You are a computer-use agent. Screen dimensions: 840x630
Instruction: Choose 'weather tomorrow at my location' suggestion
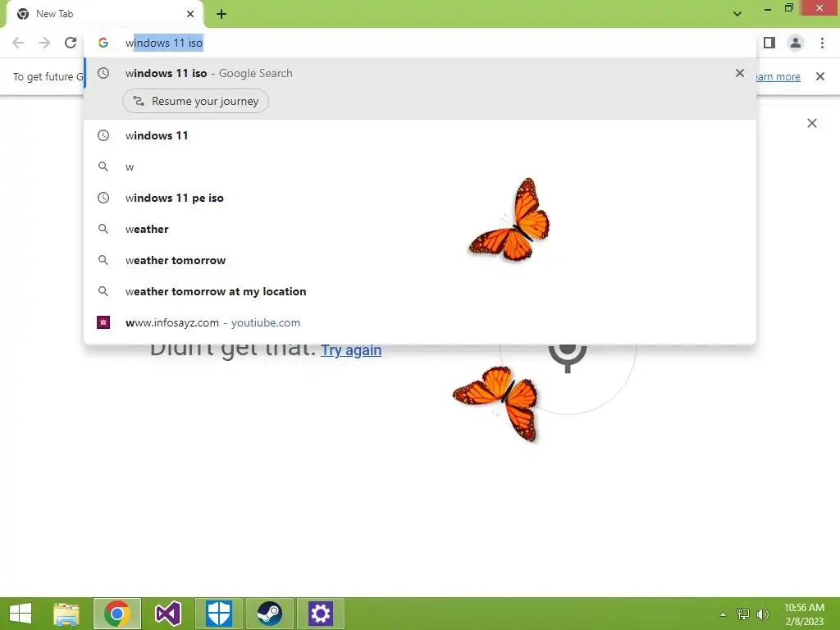pyautogui.click(x=420, y=291)
